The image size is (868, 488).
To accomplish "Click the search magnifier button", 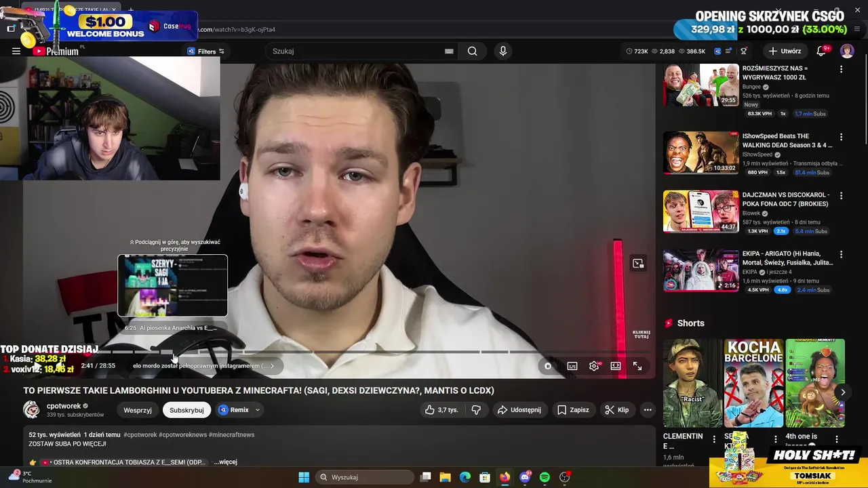I will [472, 51].
